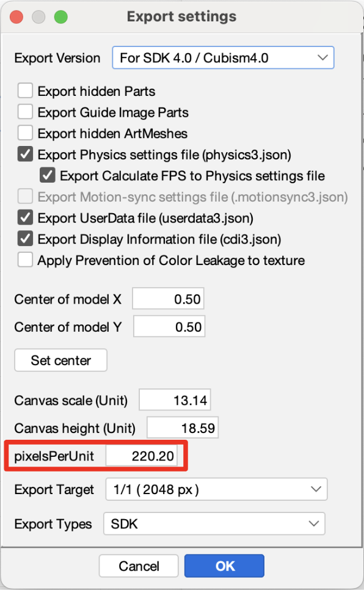Close the dialog with the red button

click(16, 17)
